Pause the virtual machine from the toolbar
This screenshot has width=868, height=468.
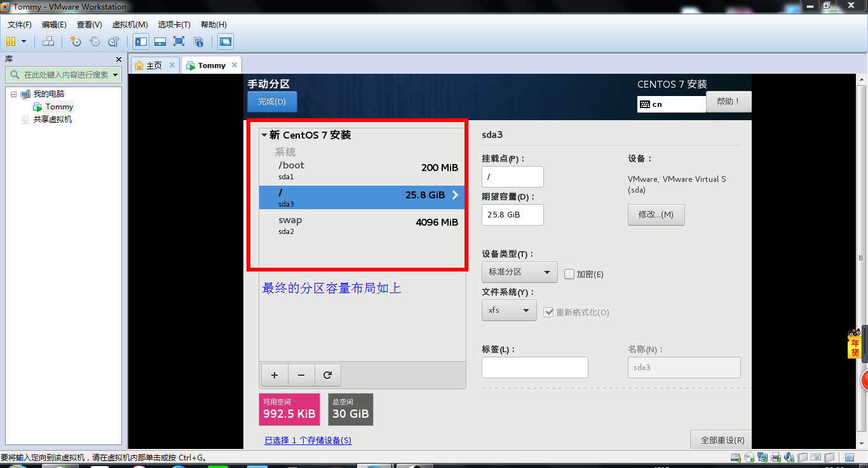10,41
